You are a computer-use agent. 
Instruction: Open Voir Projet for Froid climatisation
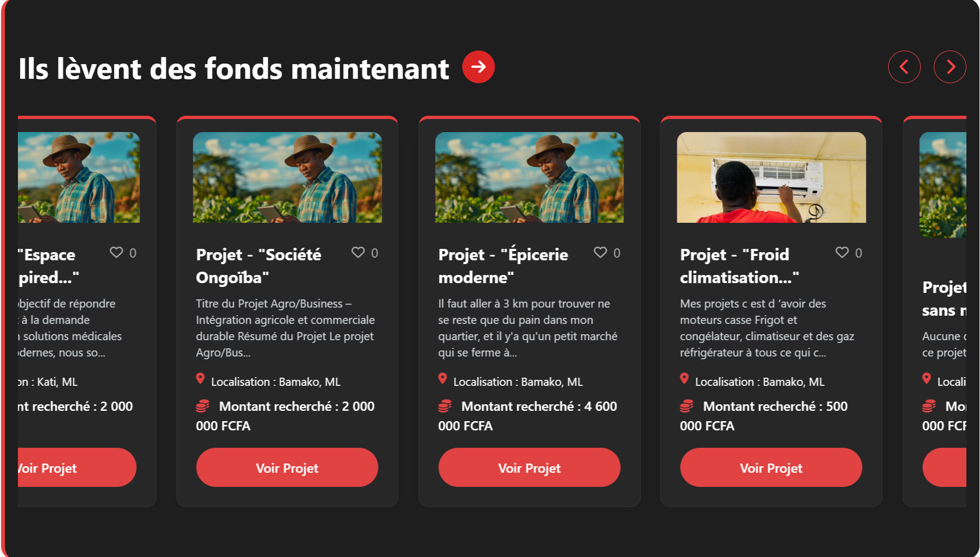(771, 467)
